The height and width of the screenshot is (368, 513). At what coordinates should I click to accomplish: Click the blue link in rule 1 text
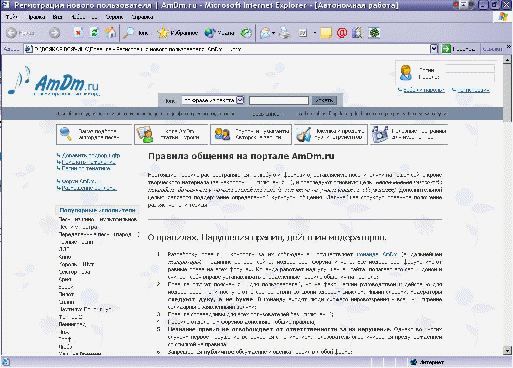point(377,254)
